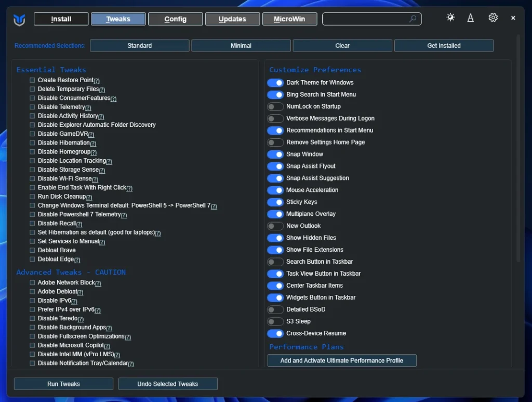Click help (?) next to Adobe Network Block

click(x=98, y=283)
